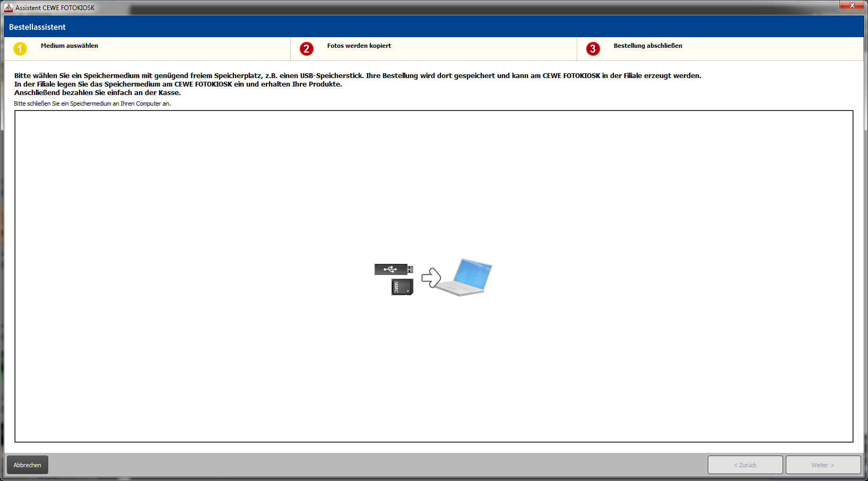868x481 pixels.
Task: Select step 1 circle icon
Action: pos(20,49)
